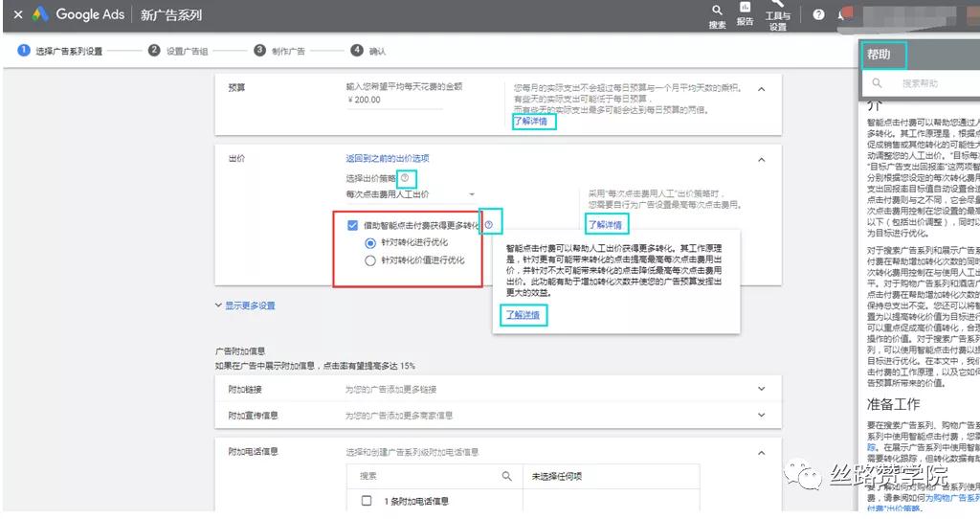Select 针对转化价值进行优化 radio button
The height and width of the screenshot is (519, 980).
tap(370, 260)
